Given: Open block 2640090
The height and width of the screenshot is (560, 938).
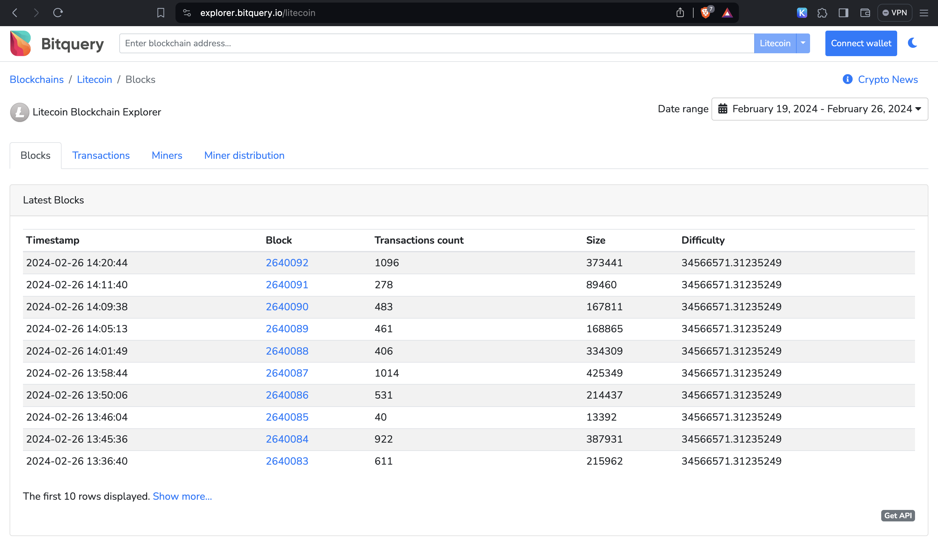Looking at the screenshot, I should coord(287,307).
